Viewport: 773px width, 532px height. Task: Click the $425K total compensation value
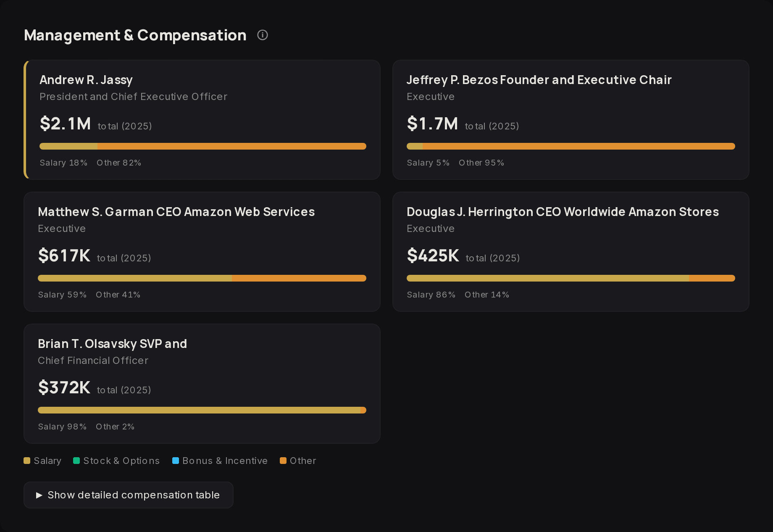pos(433,255)
